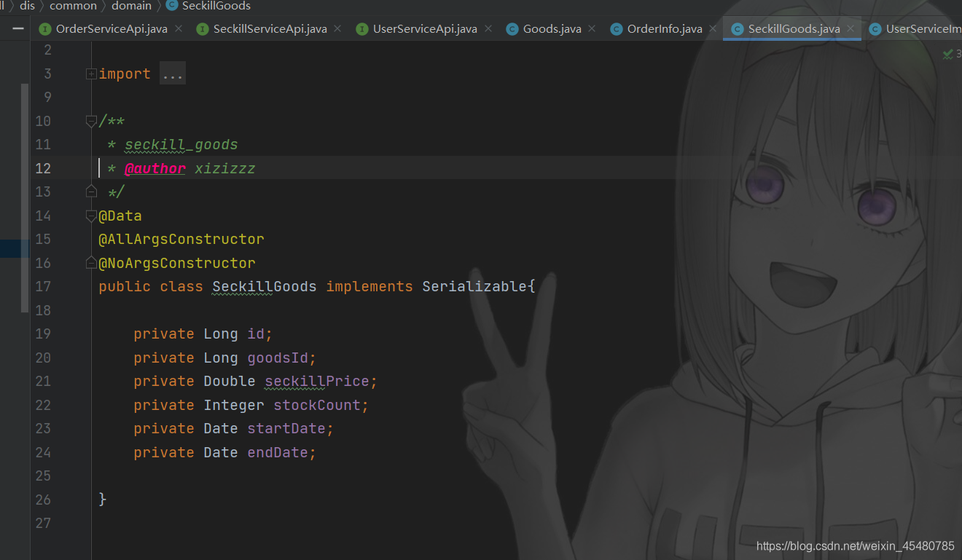This screenshot has width=962, height=560.
Task: Close the SeckillServiceApi.java tab
Action: pos(337,29)
